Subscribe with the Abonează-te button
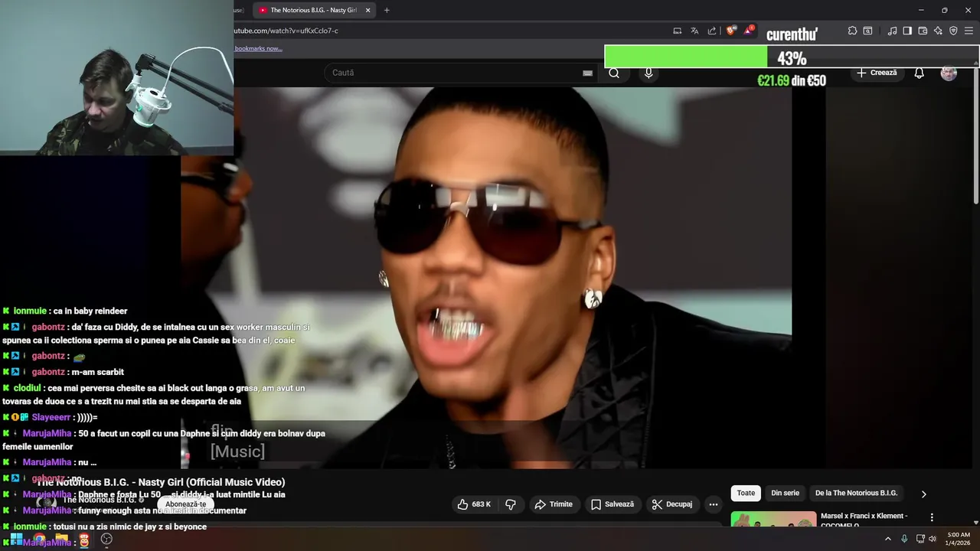Viewport: 980px width, 551px height. (x=186, y=504)
